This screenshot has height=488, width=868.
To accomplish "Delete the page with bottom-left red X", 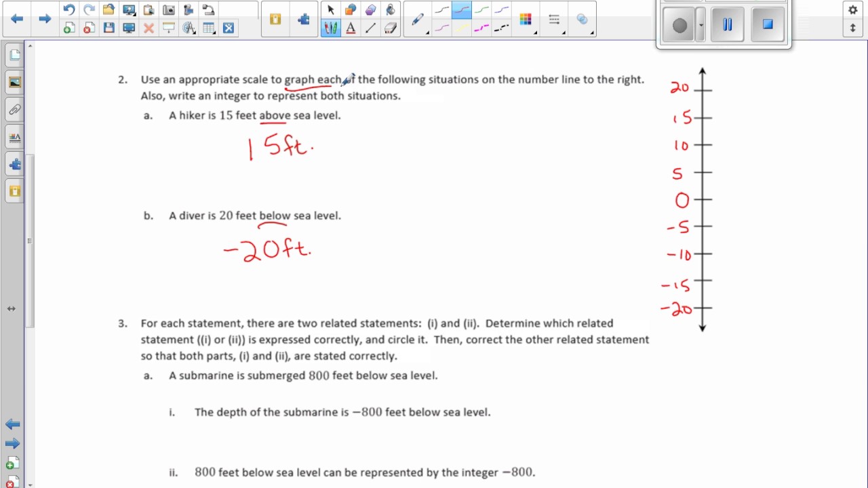I will (x=11, y=482).
